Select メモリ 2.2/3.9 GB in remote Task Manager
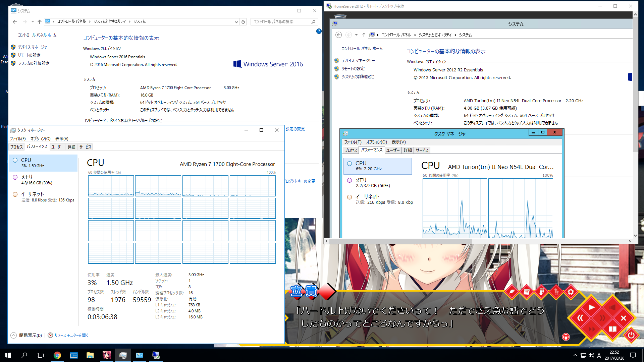Image resolution: width=644 pixels, height=362 pixels. click(378, 183)
